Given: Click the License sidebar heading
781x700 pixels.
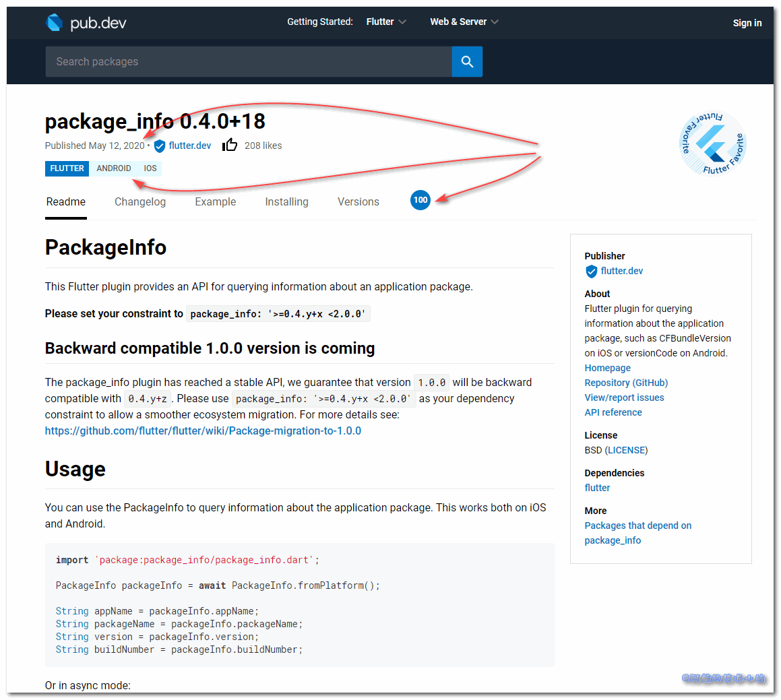Looking at the screenshot, I should tap(600, 435).
